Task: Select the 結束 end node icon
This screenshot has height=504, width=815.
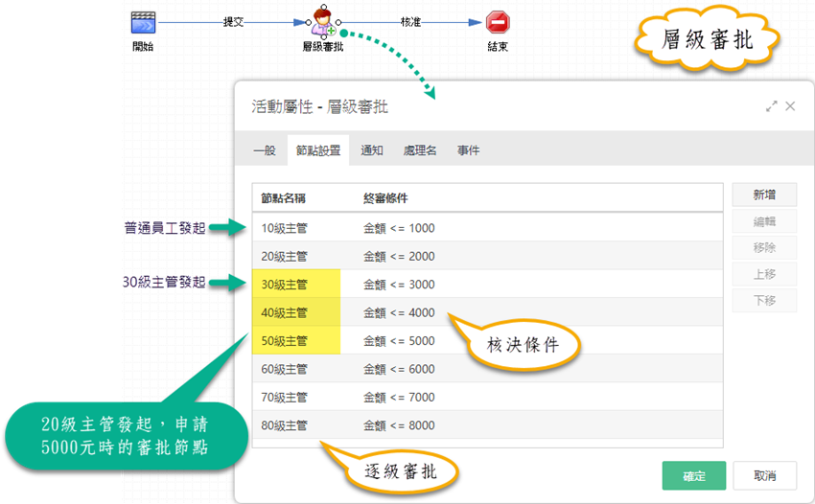Action: coord(498,22)
